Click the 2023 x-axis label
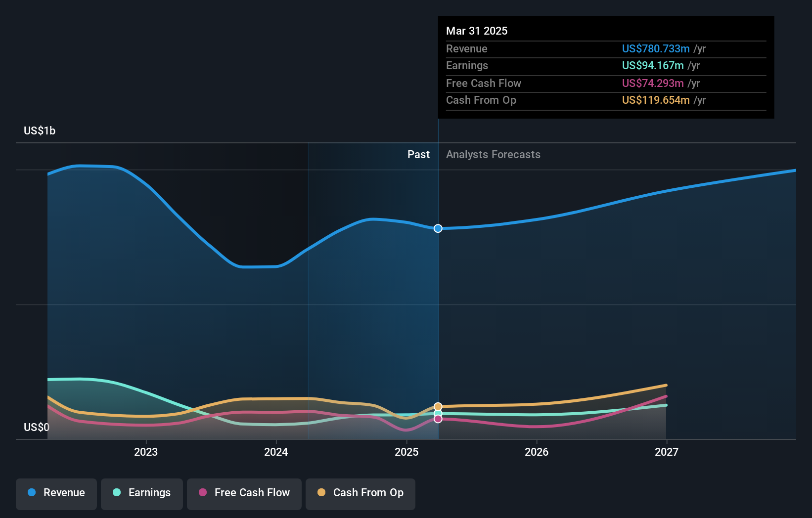Image resolution: width=812 pixels, height=518 pixels. click(146, 452)
